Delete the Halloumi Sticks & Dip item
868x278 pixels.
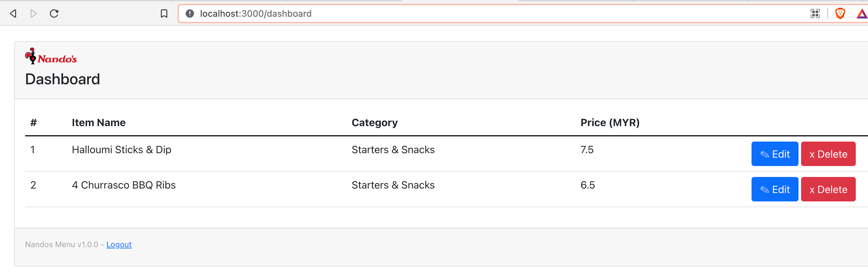coord(828,154)
